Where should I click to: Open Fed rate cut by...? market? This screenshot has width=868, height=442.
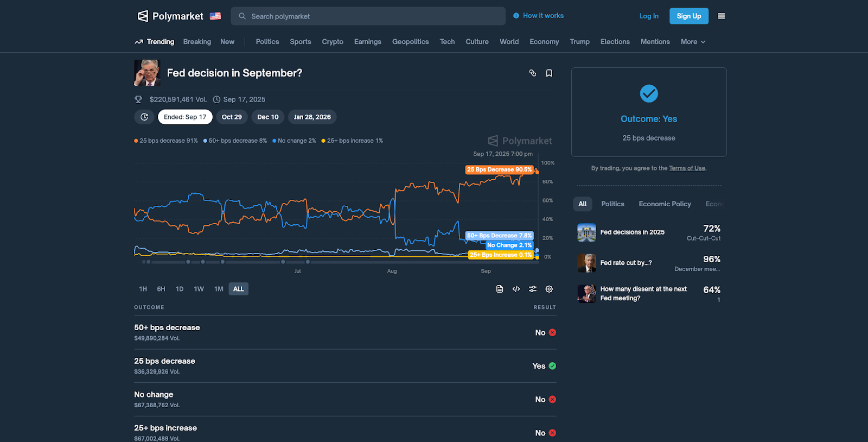pyautogui.click(x=649, y=263)
